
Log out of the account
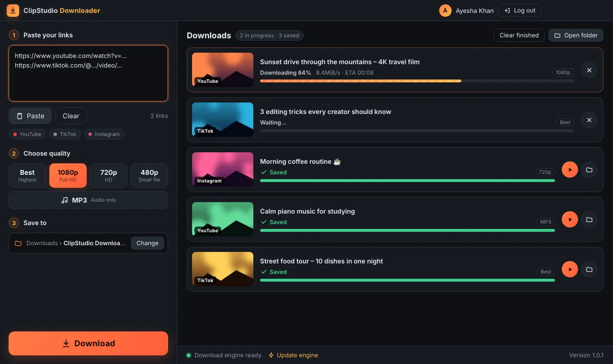tap(520, 11)
